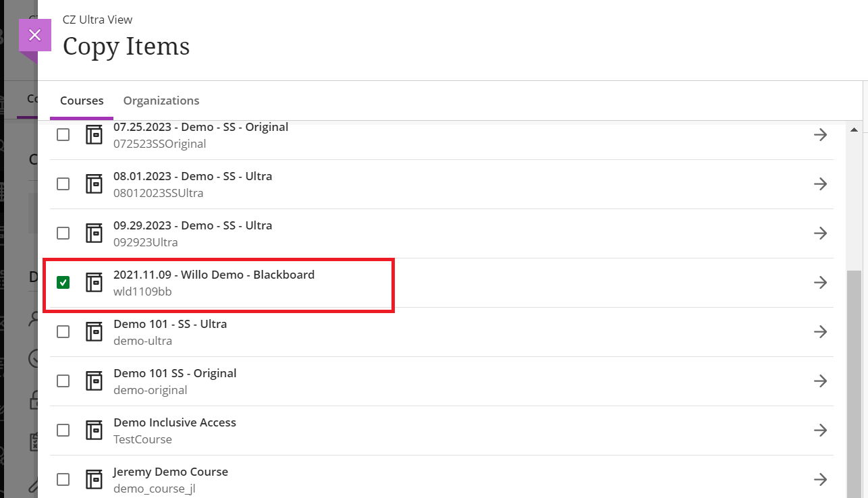Click the course icon beside Demo 101 SS Ultra
This screenshot has width=868, height=498.
coord(94,331)
